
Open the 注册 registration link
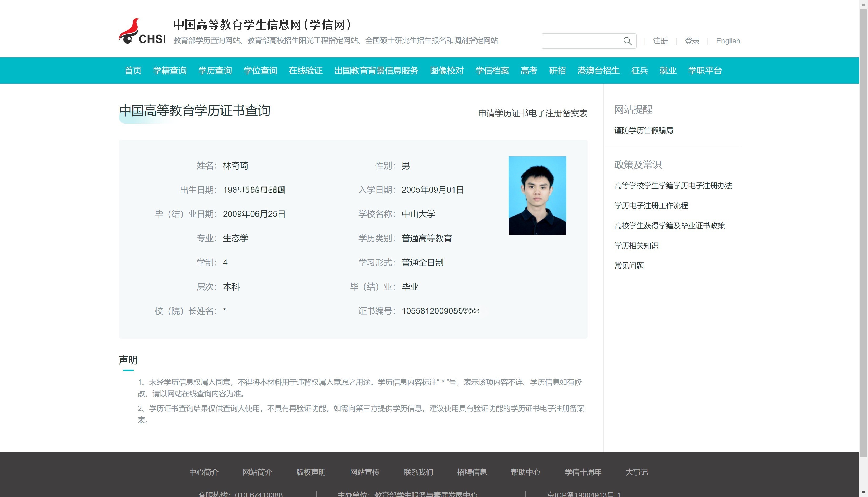(660, 41)
